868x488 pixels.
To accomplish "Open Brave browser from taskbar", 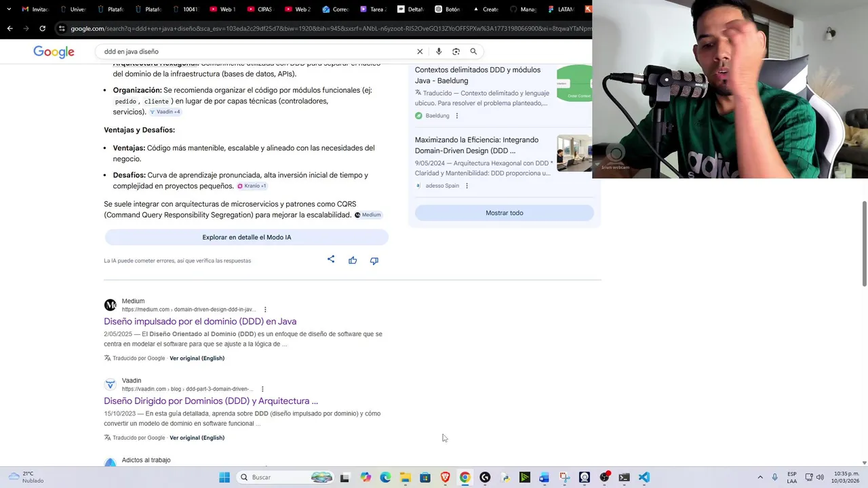I will (x=446, y=477).
